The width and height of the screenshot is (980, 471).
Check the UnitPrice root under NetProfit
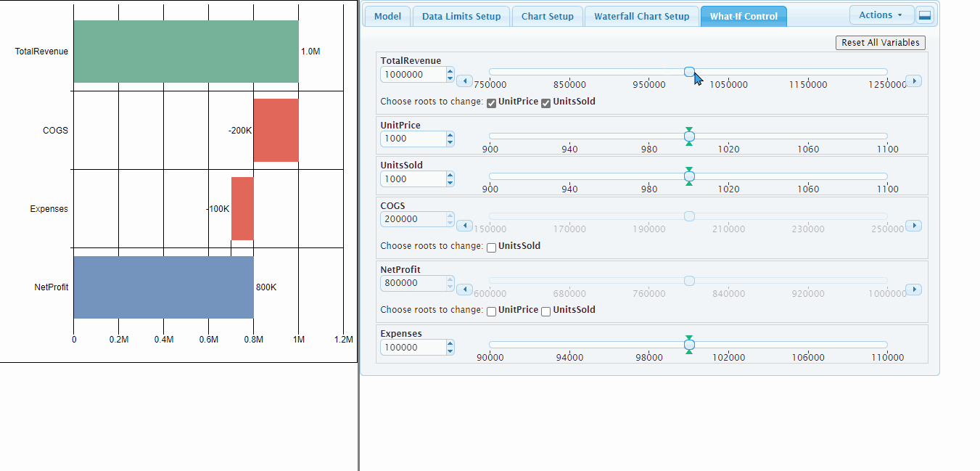[491, 311]
